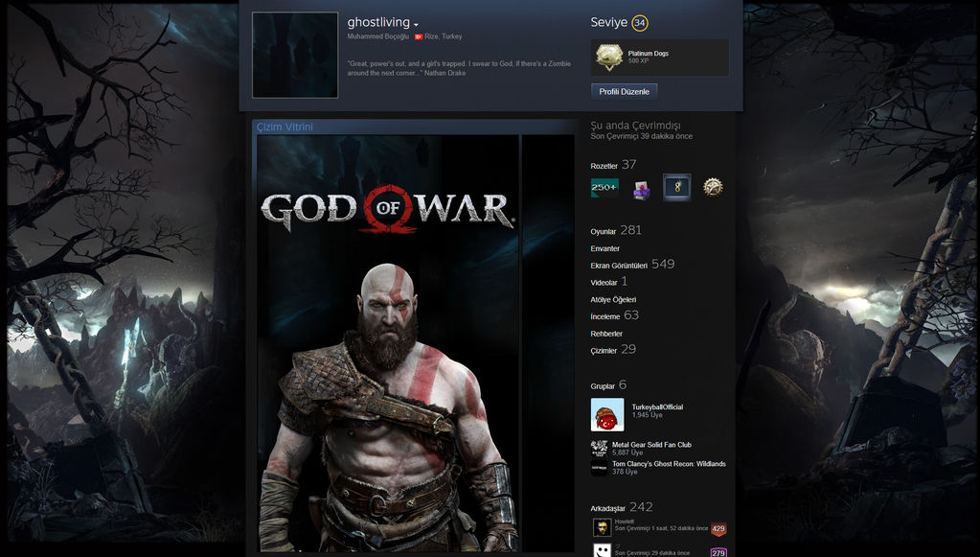Click the Metal Gear Solid Fan Club icon
980x557 pixels.
point(599,448)
